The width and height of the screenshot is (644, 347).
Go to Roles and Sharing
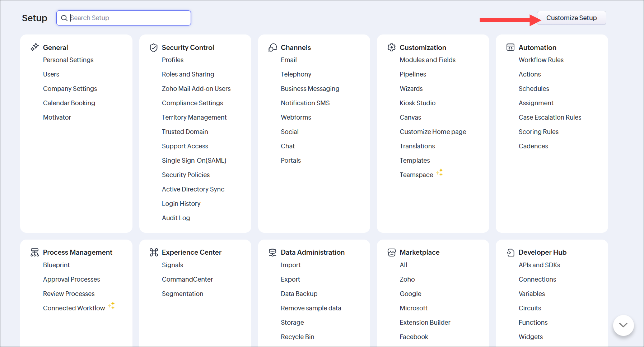(x=188, y=74)
